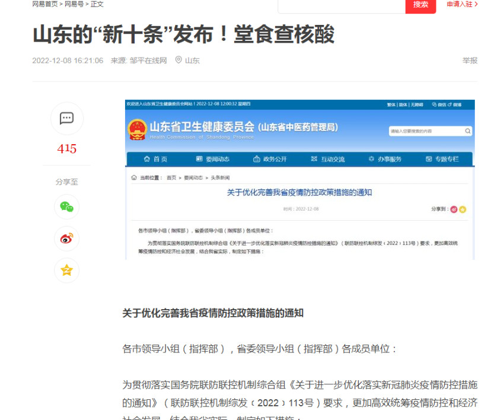The image size is (504, 420).
Task: Click the magnifier icon in the site search box
Action: (468, 131)
